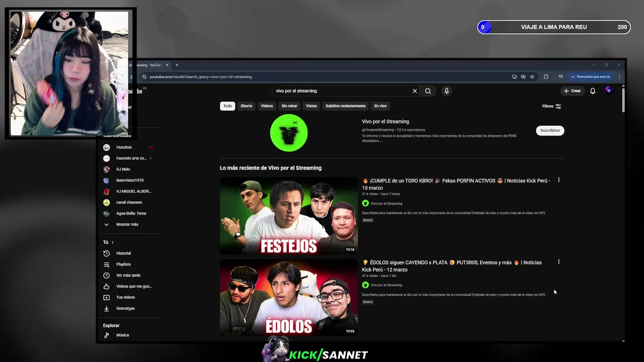The width and height of the screenshot is (644, 362).
Task: Select the Vistos filter chip
Action: (311, 106)
